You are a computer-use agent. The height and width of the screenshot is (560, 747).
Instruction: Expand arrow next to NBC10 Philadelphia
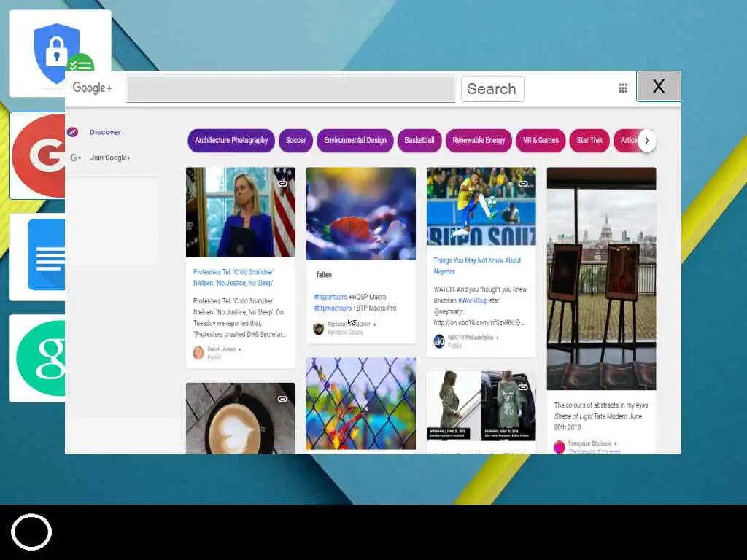(498, 338)
